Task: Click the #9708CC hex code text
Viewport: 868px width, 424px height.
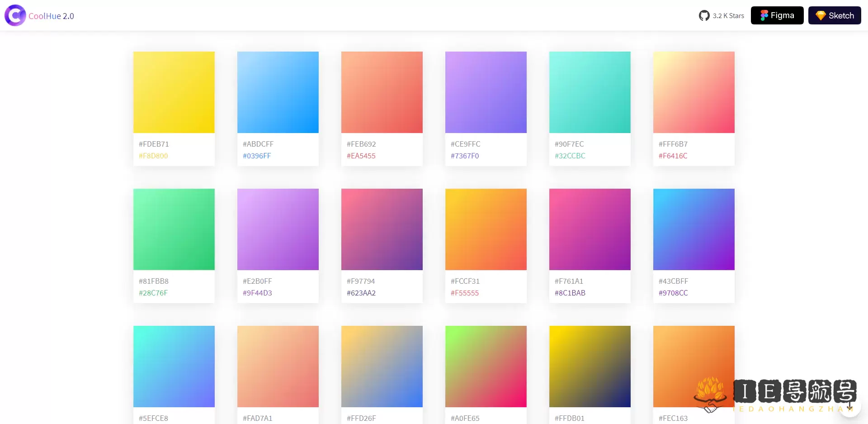Action: pos(673,293)
